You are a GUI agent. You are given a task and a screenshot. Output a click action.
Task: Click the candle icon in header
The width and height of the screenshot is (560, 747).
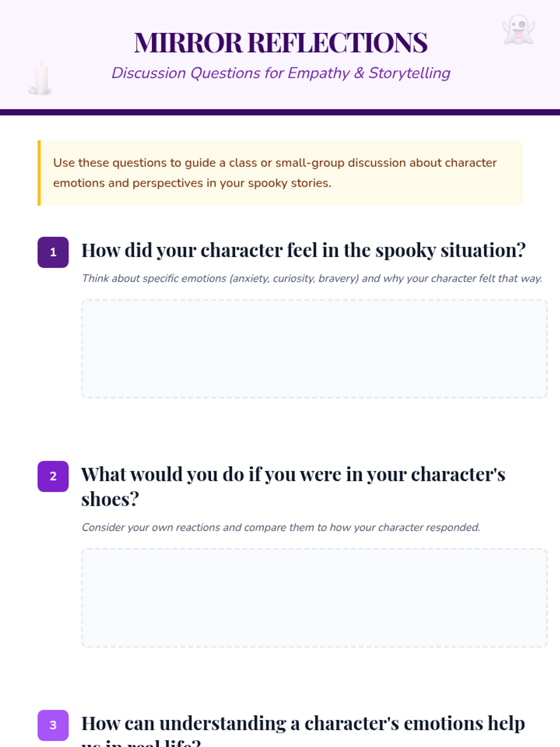coord(41,79)
